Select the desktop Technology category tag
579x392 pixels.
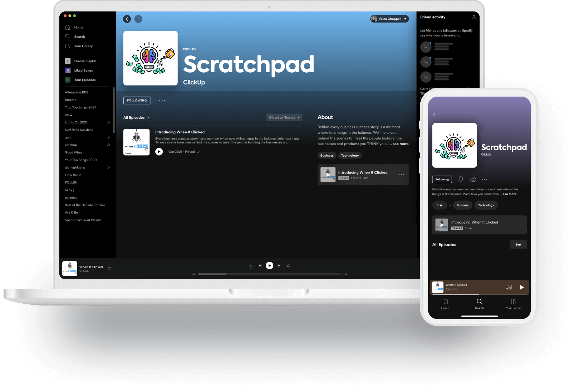point(350,156)
